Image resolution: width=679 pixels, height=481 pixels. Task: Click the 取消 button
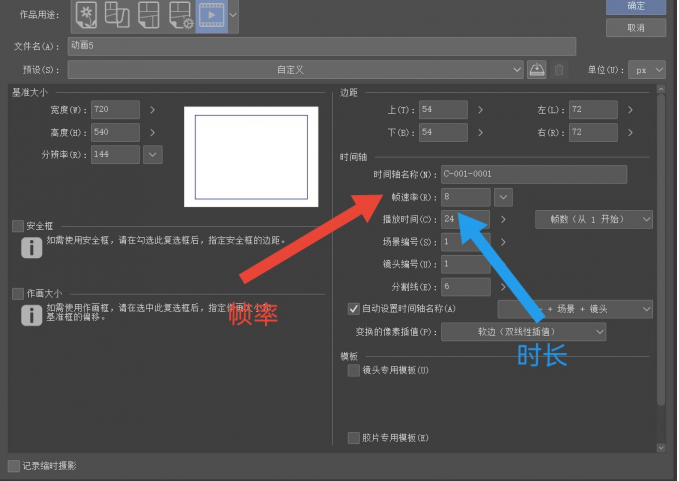[x=636, y=28]
